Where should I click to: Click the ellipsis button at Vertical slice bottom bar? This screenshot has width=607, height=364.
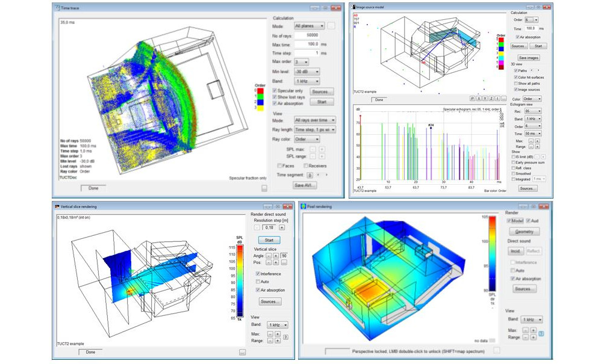pos(242,352)
